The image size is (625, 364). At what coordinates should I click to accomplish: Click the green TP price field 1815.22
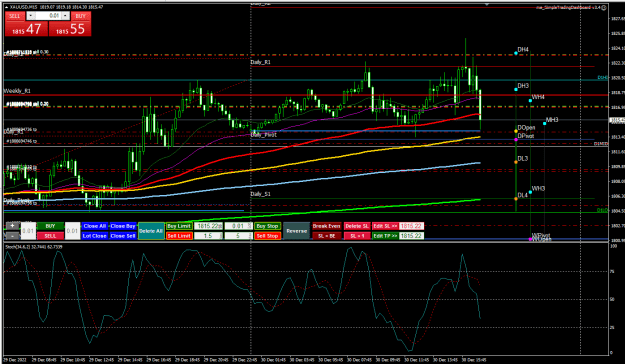click(411, 236)
